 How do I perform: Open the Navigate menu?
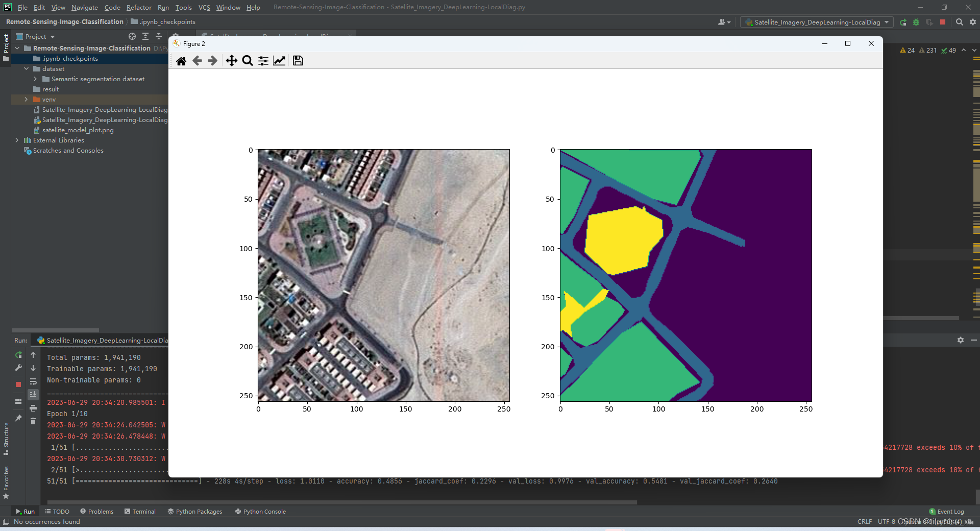pyautogui.click(x=84, y=7)
